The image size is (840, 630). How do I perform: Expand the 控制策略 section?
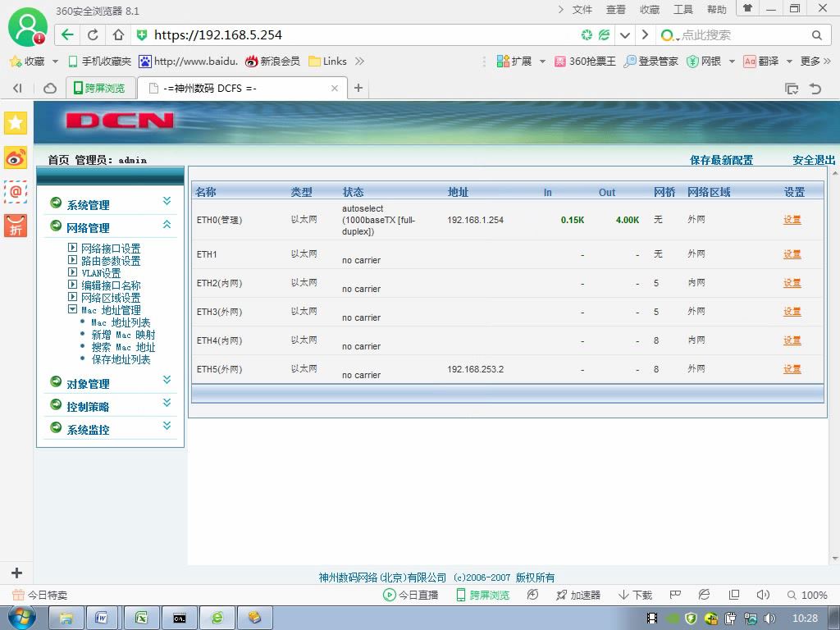pos(167,403)
